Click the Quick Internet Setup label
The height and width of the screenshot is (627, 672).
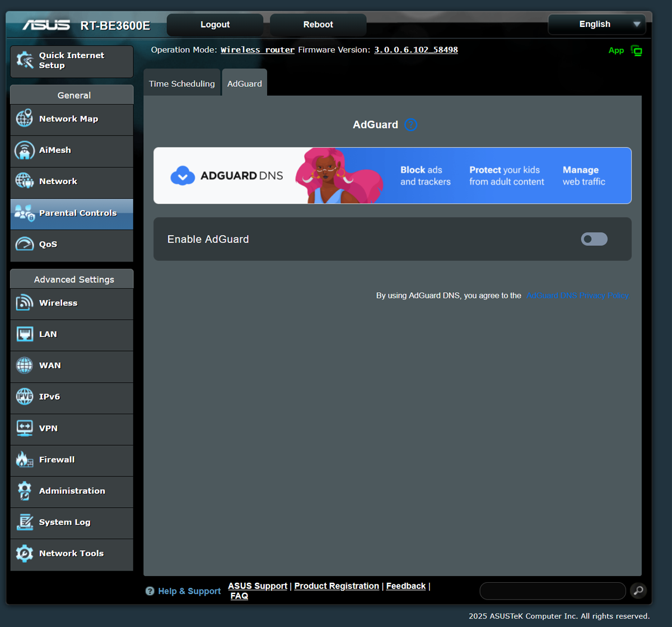coord(72,60)
